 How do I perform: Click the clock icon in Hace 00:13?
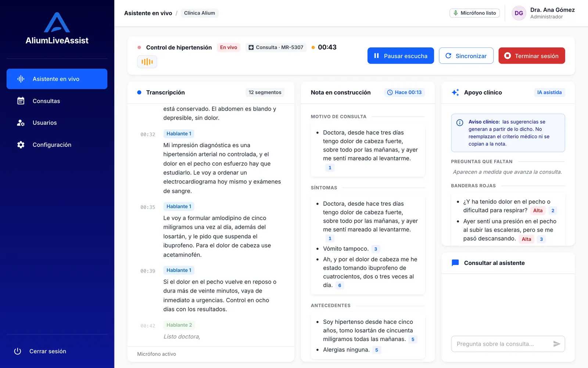[x=390, y=92]
